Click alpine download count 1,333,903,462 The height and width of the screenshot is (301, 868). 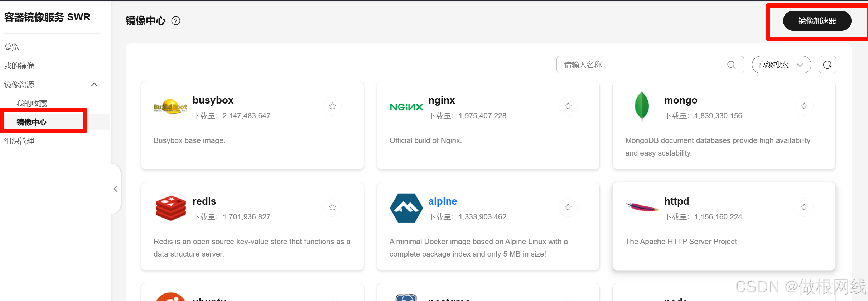482,217
